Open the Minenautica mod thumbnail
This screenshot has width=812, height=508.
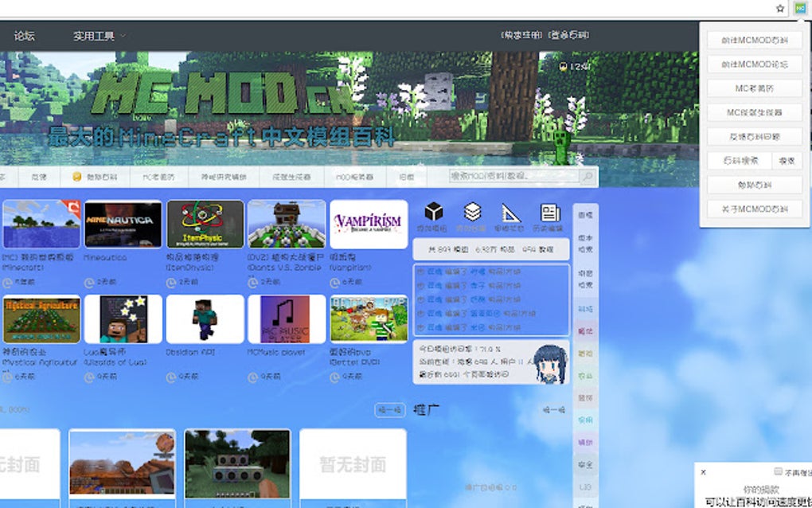[123, 225]
